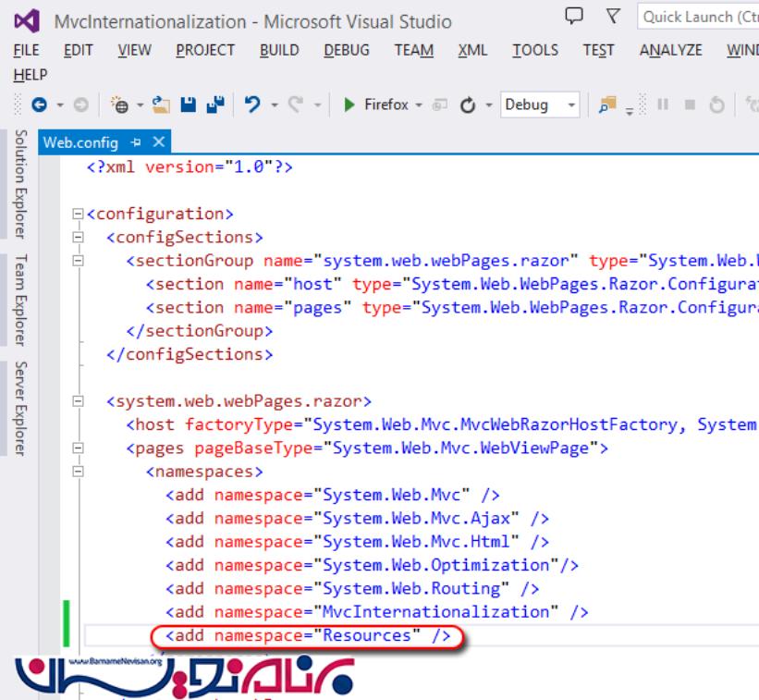The width and height of the screenshot is (759, 700).
Task: Close the Web.config tab
Action: click(156, 143)
